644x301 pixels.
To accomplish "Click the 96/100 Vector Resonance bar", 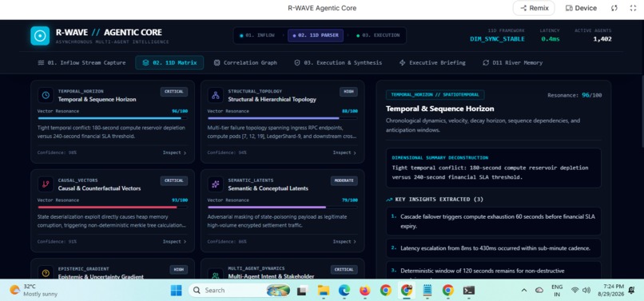I will click(x=113, y=118).
